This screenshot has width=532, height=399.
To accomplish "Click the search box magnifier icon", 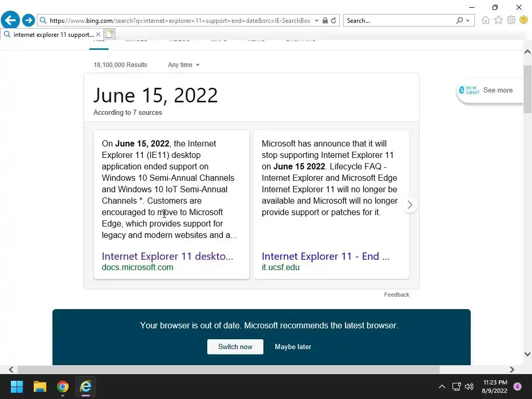I will tap(459, 20).
